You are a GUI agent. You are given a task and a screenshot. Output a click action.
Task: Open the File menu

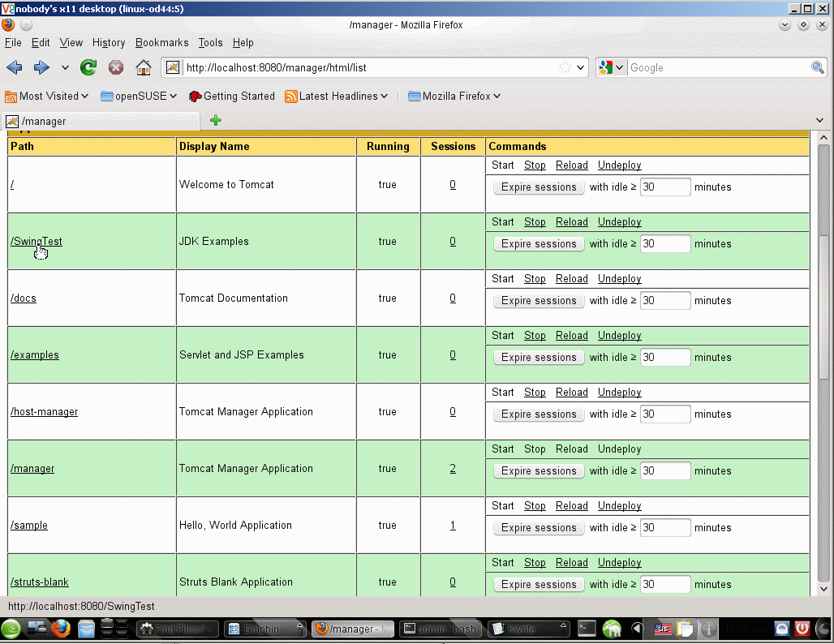(13, 42)
